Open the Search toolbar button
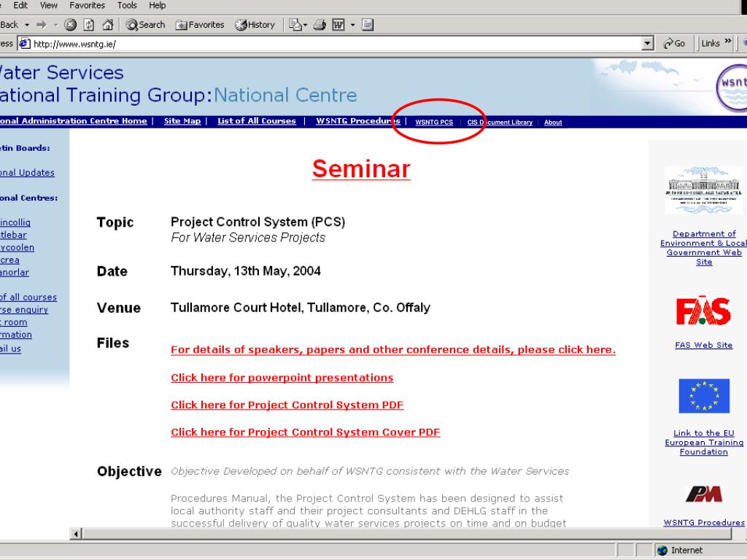This screenshot has height=560, width=747. click(145, 25)
